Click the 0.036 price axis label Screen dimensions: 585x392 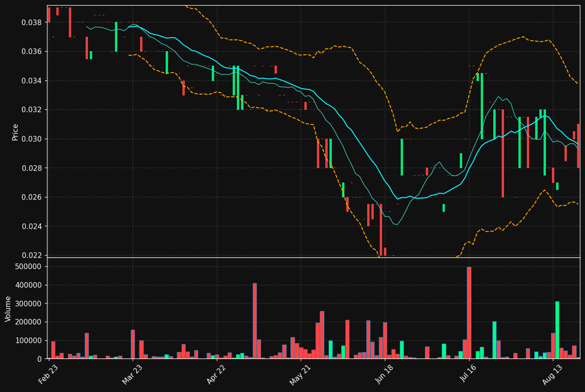coord(32,52)
